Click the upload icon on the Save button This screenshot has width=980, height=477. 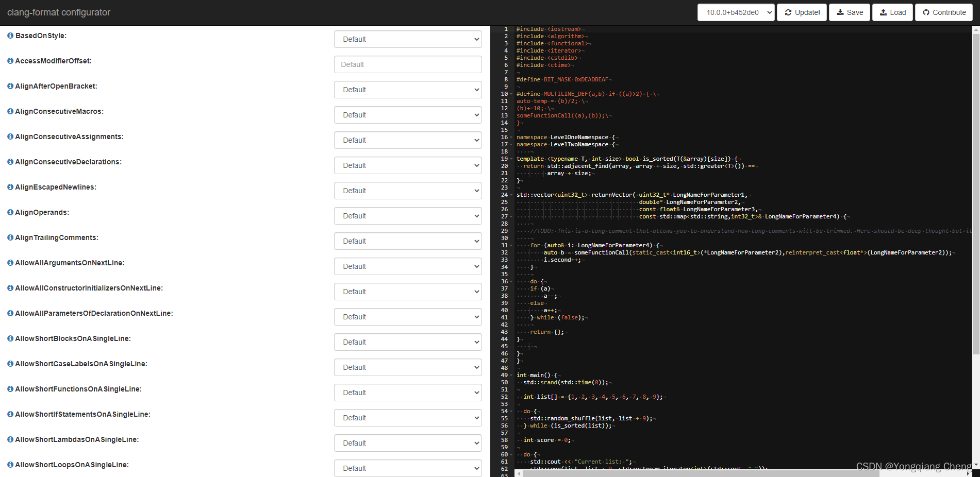(x=840, y=12)
